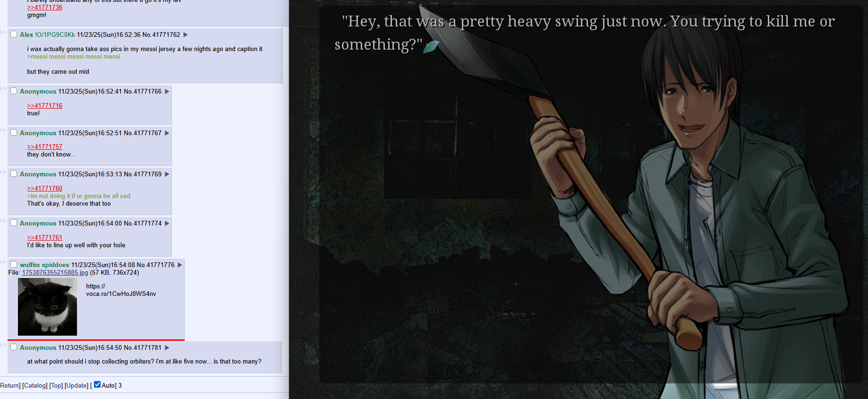Viewport: 868px width, 399px height.
Task: Expand the black and white cat thumbnail
Action: pyautogui.click(x=47, y=307)
